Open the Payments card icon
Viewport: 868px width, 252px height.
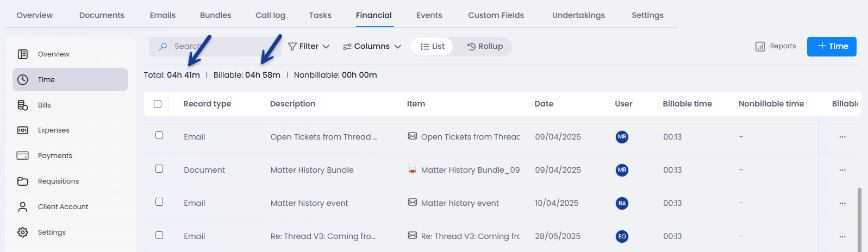click(x=23, y=156)
